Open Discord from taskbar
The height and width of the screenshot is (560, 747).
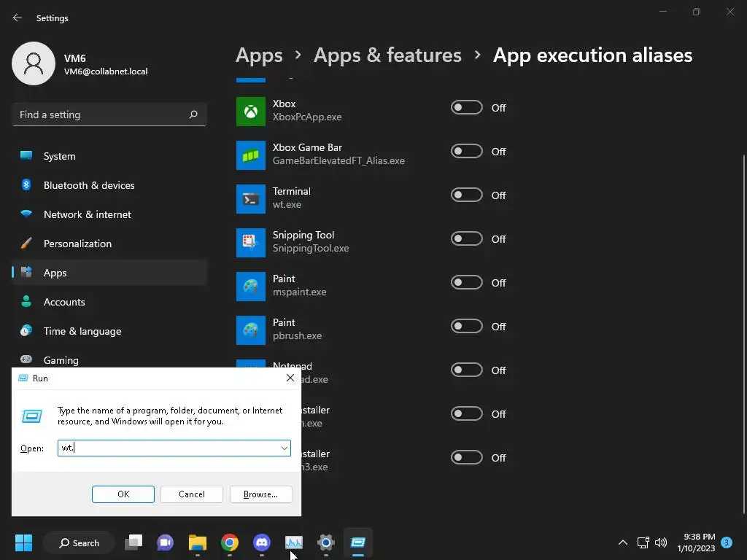pyautogui.click(x=262, y=542)
